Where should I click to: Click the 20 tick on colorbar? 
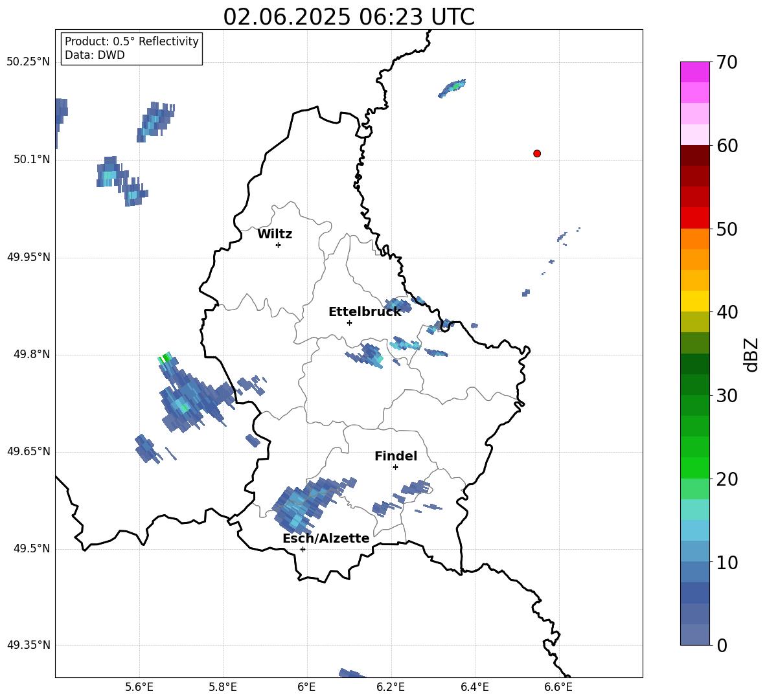pos(726,479)
